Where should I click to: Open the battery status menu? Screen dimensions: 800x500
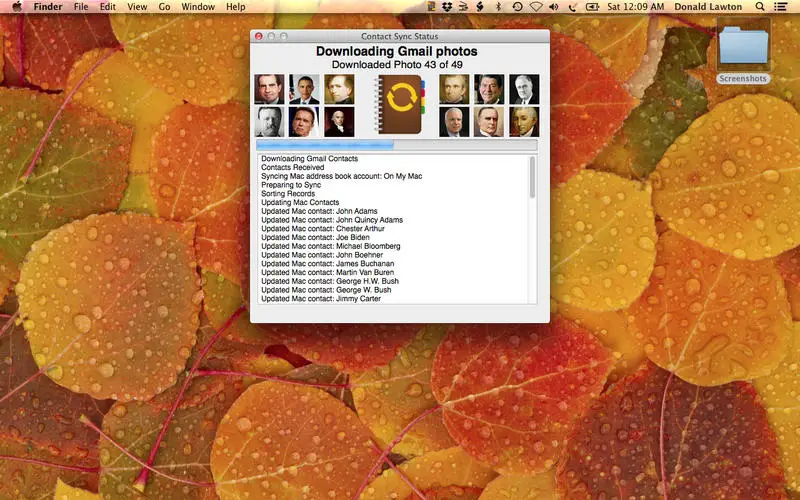tap(592, 7)
